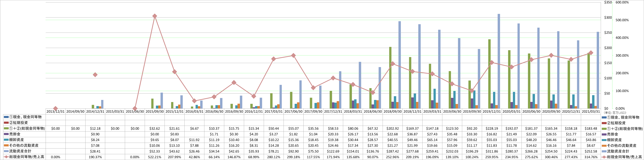This screenshot has height=160, width=644.
Task: Select the 2019/12/31 date column header
Action: click(x=492, y=111)
